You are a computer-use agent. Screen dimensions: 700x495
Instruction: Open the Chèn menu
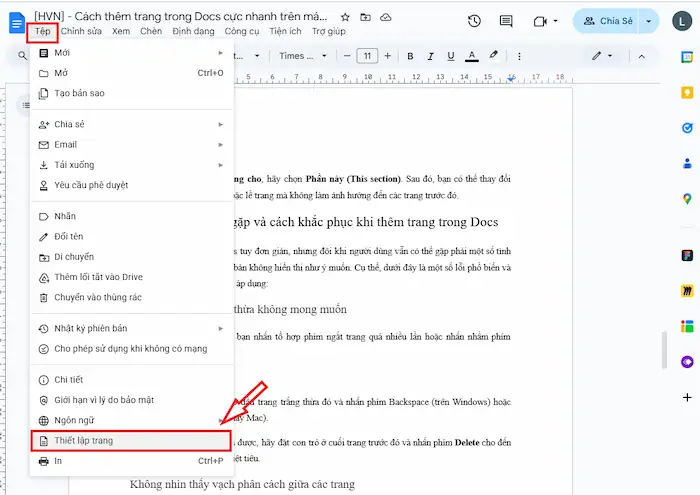[x=151, y=32]
